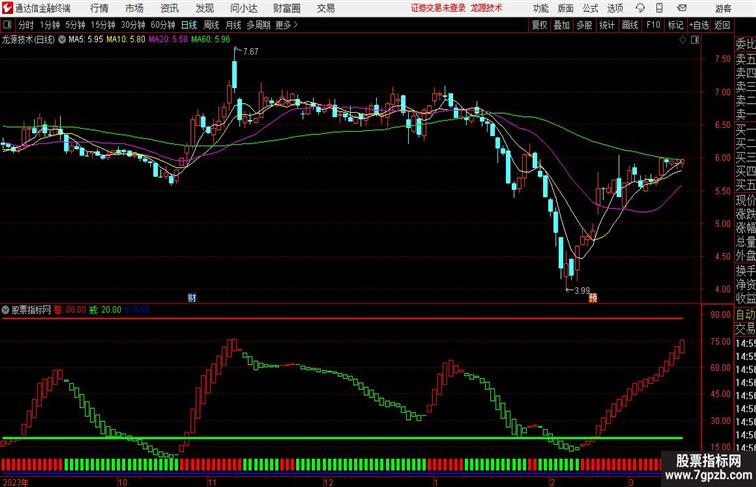The width and height of the screenshot is (756, 487).
Task: Click the 叠加 overlay button
Action: tap(562, 25)
